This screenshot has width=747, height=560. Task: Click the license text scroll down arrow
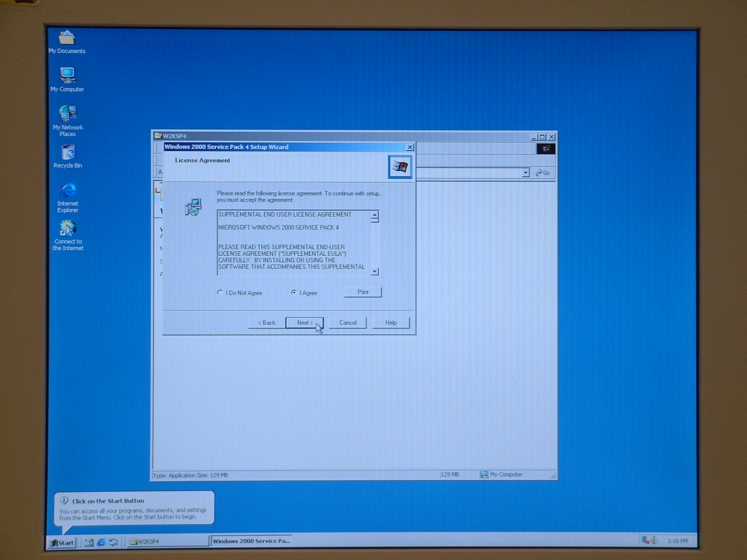click(x=374, y=271)
